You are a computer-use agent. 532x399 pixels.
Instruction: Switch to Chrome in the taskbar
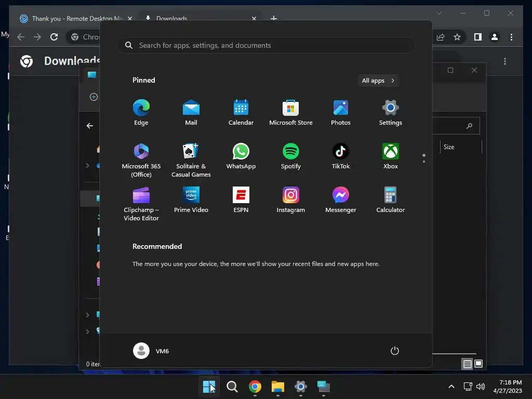point(255,387)
